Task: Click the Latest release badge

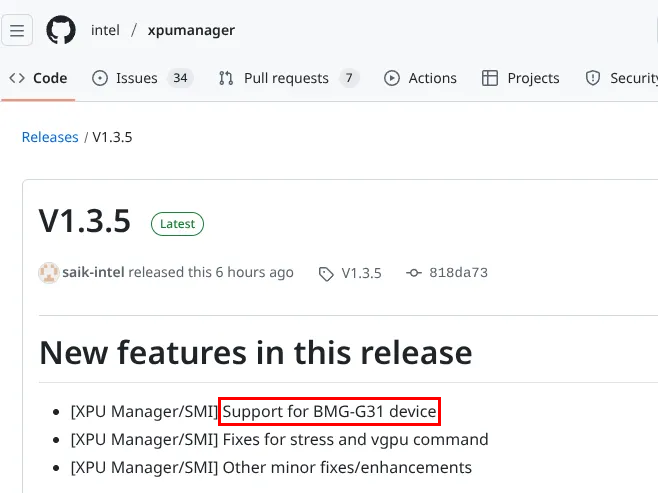Action: [177, 224]
